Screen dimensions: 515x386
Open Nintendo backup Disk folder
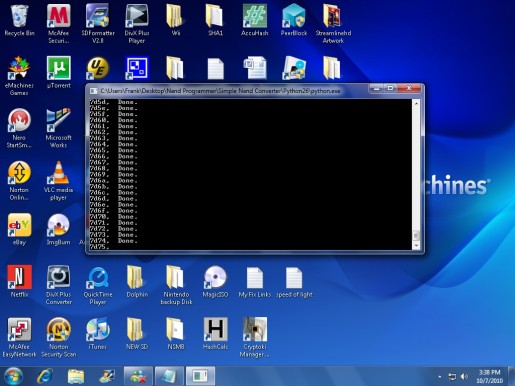click(176, 285)
